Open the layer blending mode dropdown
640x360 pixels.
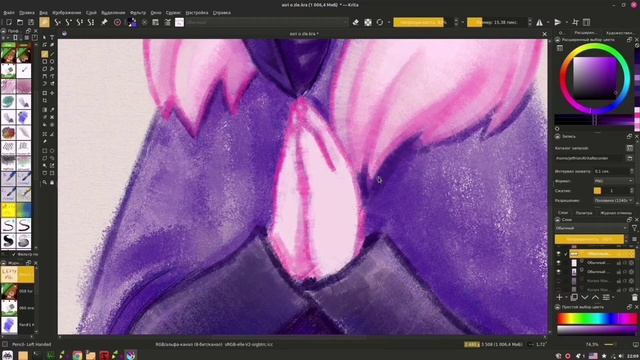tap(591, 228)
